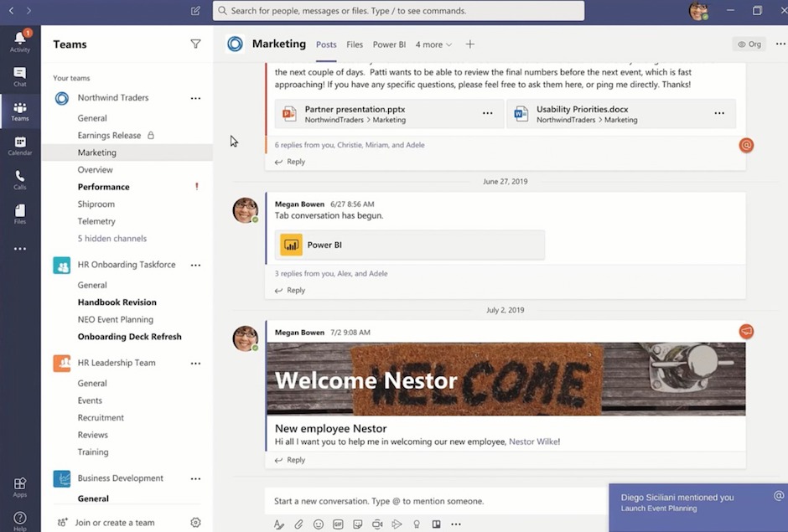Go back with the left arrow

[12, 11]
